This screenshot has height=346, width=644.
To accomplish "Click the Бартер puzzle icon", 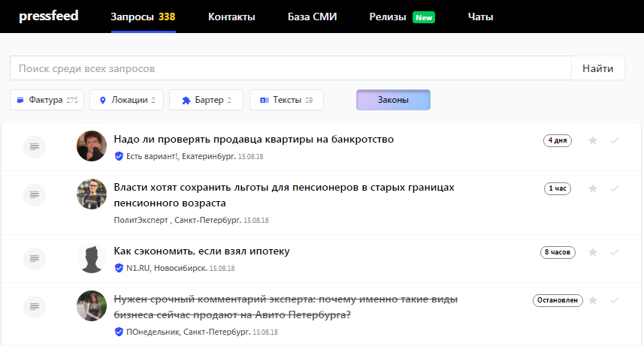I will coord(186,100).
